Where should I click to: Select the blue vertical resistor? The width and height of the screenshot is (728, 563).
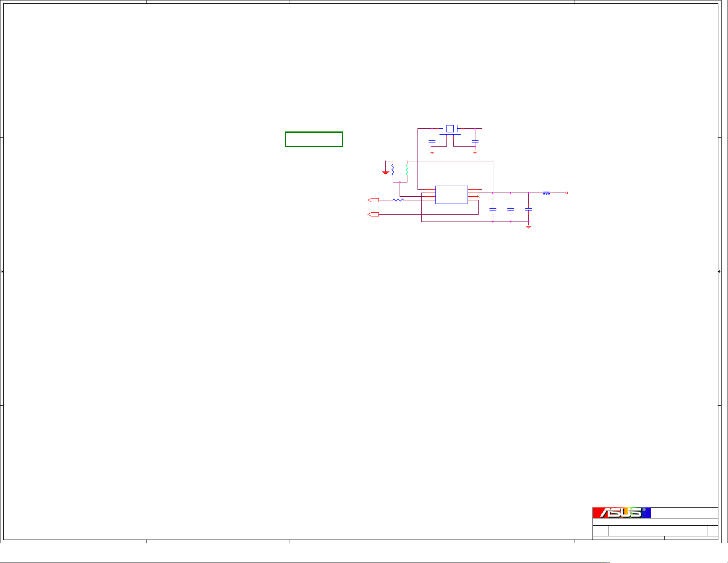pyautogui.click(x=393, y=170)
